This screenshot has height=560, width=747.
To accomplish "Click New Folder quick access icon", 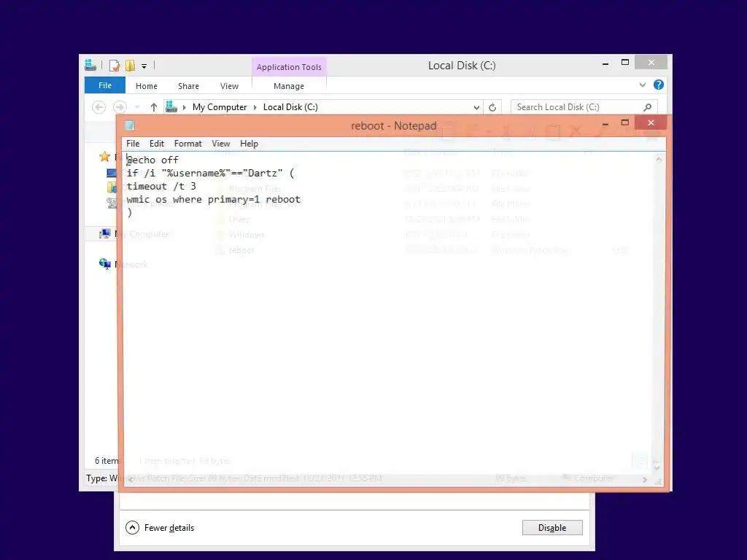I will click(130, 65).
